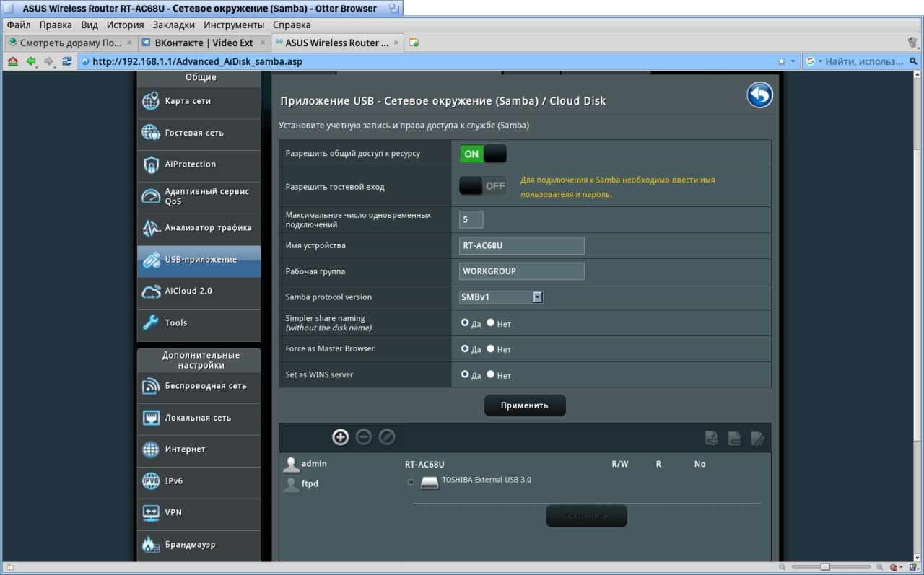The width and height of the screenshot is (924, 575).
Task: Open VPN settings
Action: click(199, 514)
